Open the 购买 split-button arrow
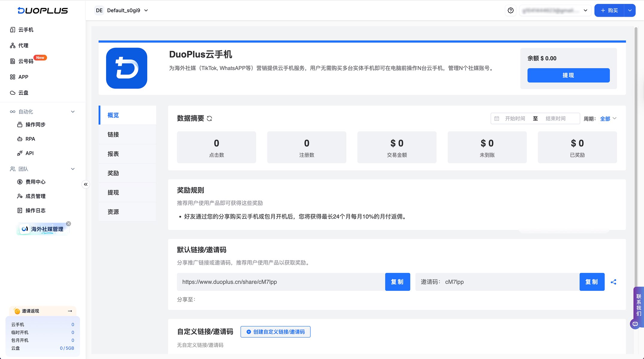This screenshot has width=644, height=359. [x=630, y=10]
